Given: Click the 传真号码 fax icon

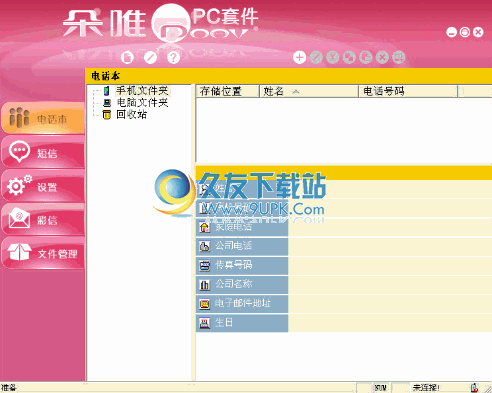Looking at the screenshot, I should point(204,266).
